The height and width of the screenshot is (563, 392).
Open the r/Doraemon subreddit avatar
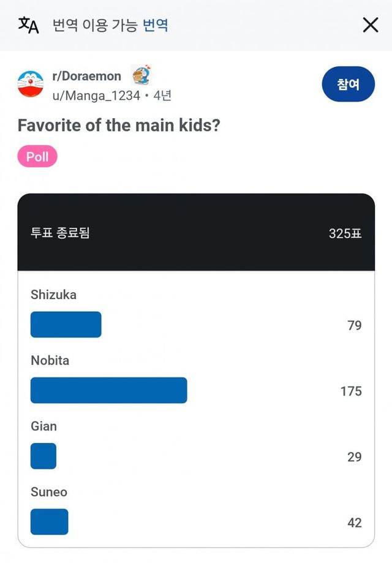point(31,85)
